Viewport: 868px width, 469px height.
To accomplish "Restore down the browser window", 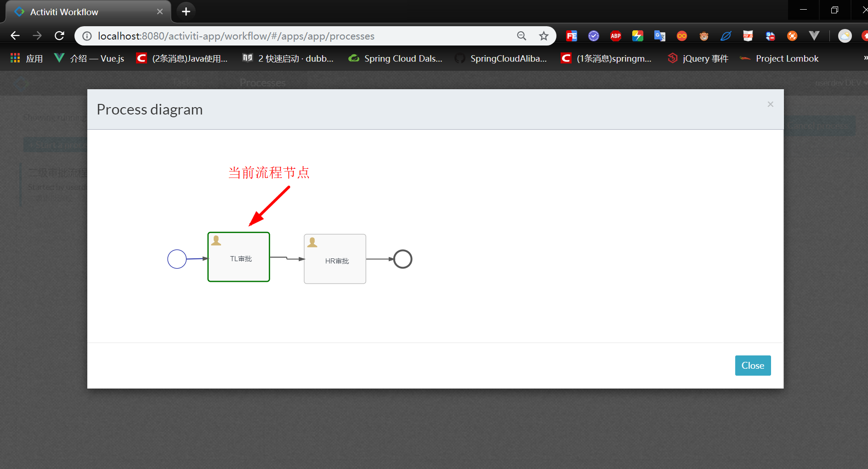I will tap(834, 10).
